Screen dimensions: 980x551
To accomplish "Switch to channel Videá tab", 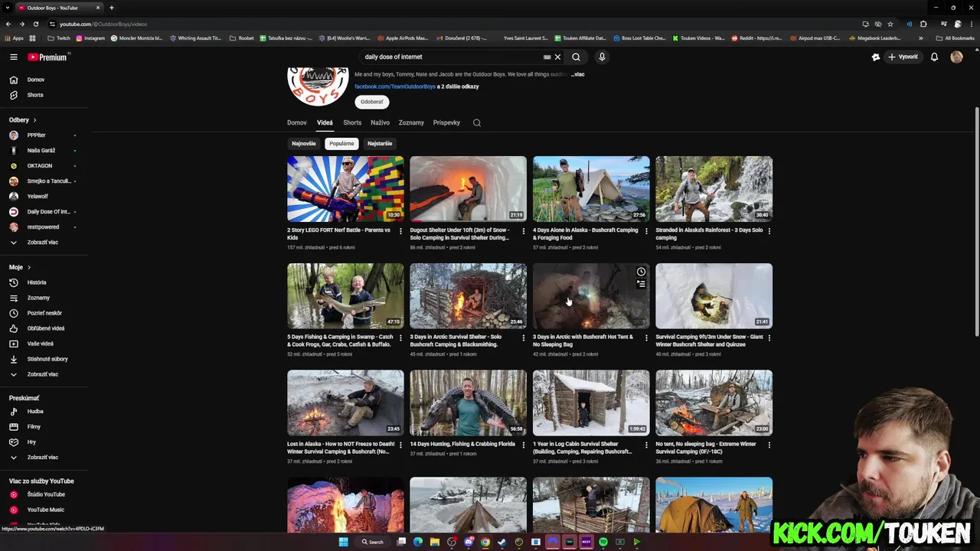I will coord(325,122).
